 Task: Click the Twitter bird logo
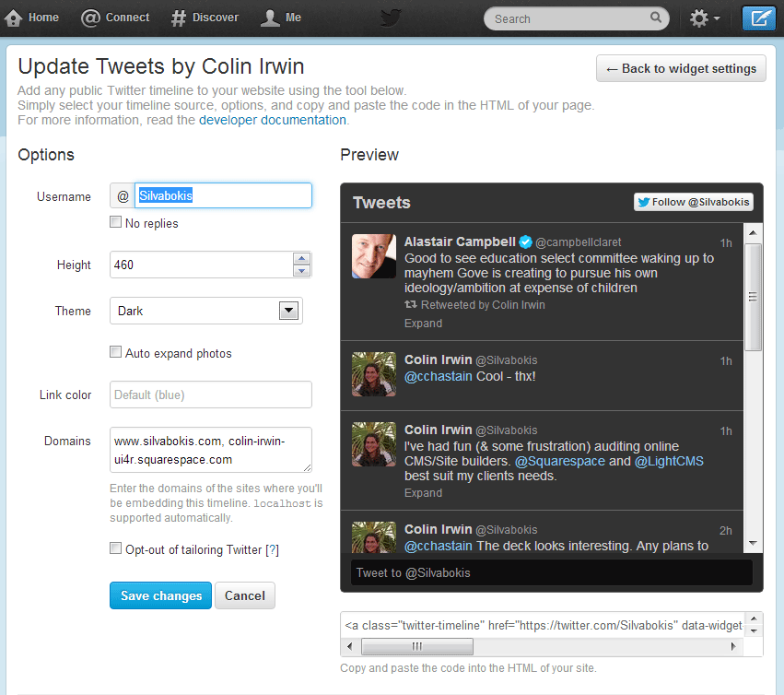[390, 18]
